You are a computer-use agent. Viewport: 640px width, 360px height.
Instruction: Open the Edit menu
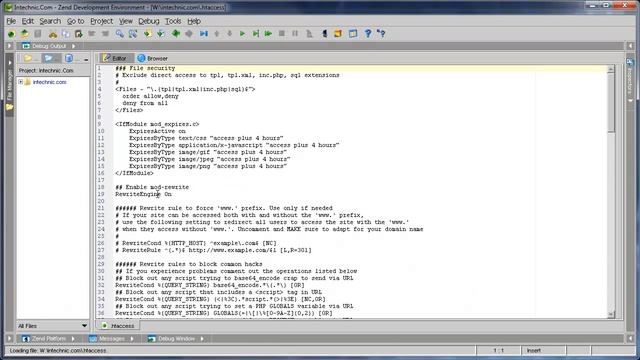27,21
